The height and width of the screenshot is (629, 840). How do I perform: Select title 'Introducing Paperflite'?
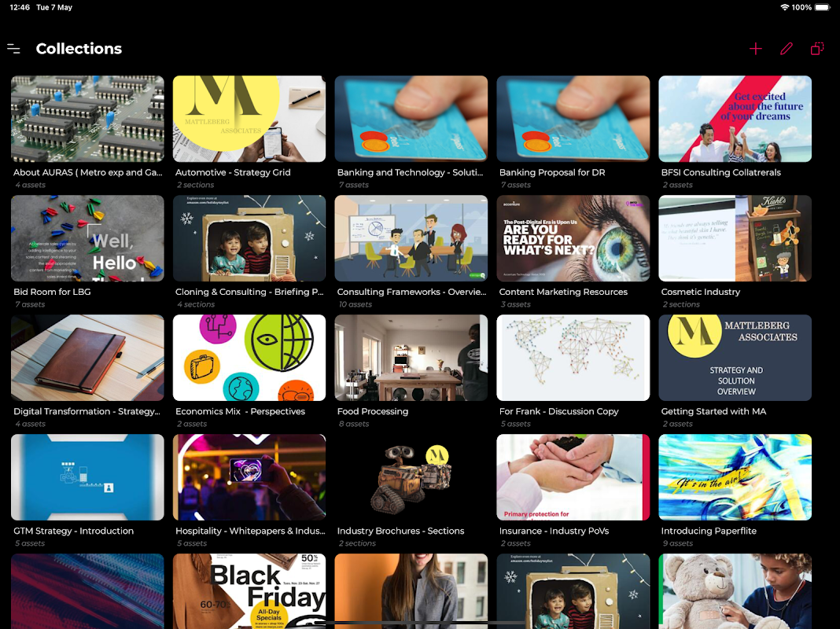point(709,531)
